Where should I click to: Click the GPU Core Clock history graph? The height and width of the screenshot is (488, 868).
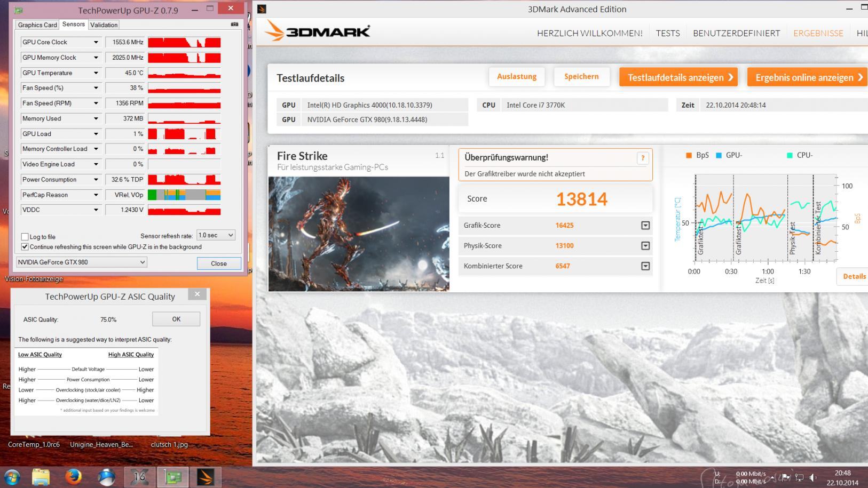tap(184, 42)
